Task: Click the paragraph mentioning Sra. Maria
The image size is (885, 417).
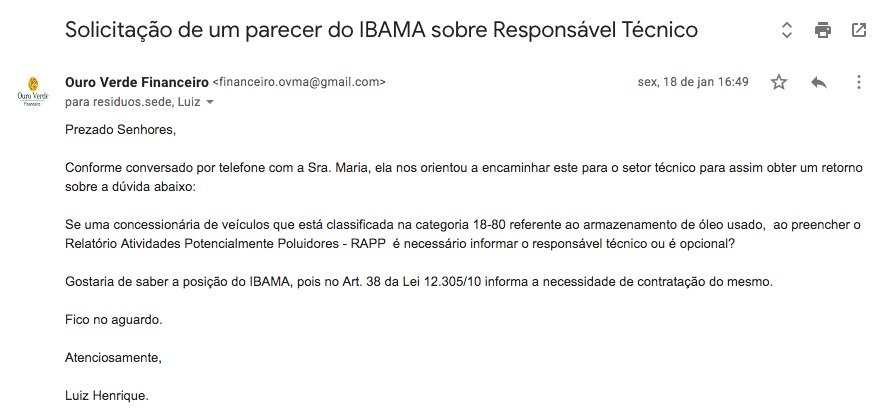Action: point(464,177)
